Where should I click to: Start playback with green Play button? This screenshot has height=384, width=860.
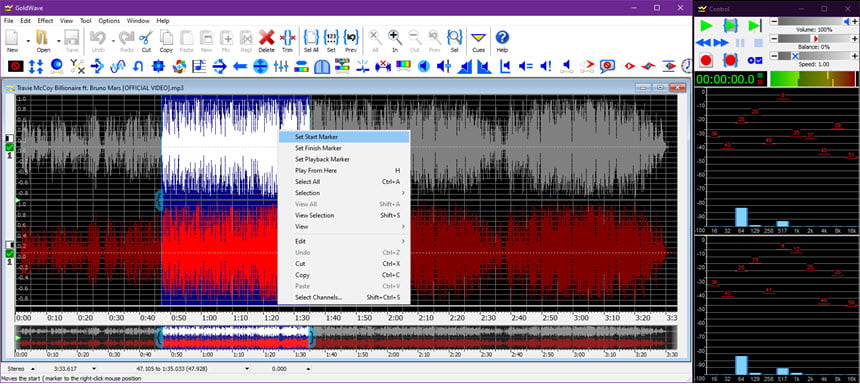(x=706, y=25)
